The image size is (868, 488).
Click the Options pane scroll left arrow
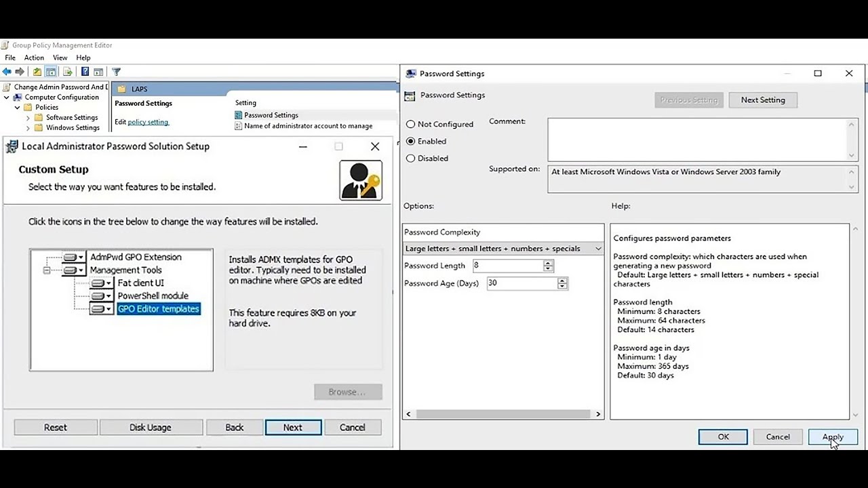pyautogui.click(x=408, y=413)
